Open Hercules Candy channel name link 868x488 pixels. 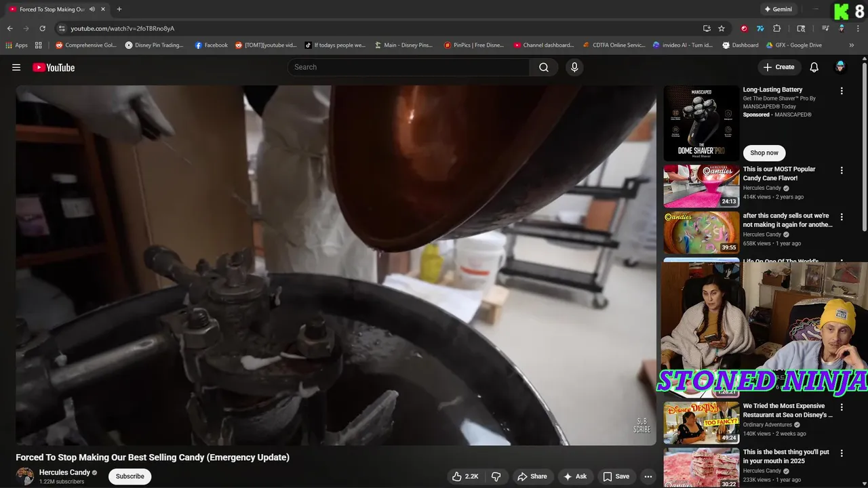[64, 472]
